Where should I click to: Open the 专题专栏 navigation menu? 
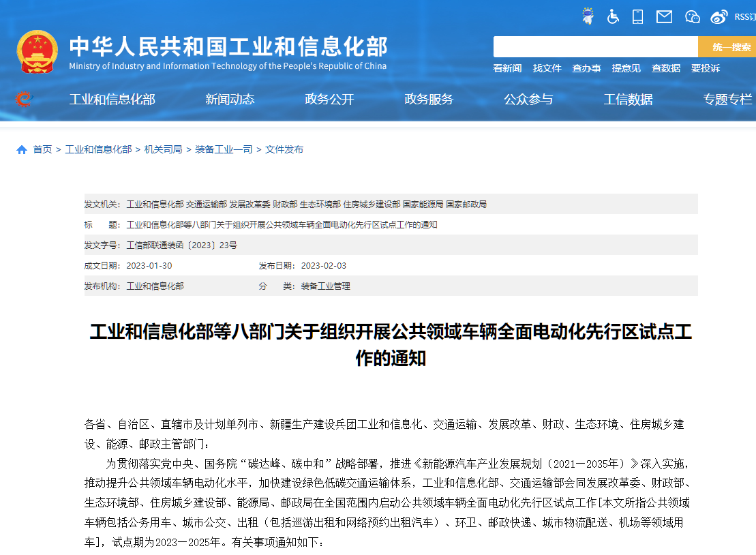[x=727, y=100]
